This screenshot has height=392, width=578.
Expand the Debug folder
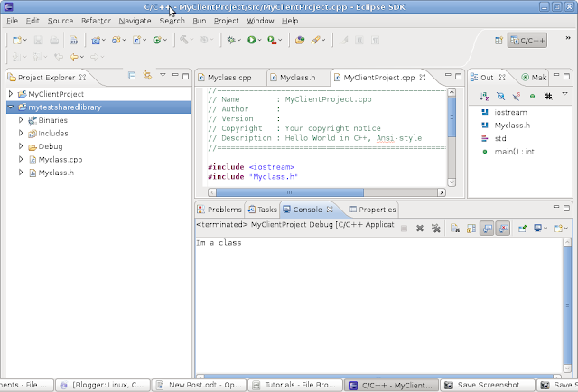tap(21, 146)
